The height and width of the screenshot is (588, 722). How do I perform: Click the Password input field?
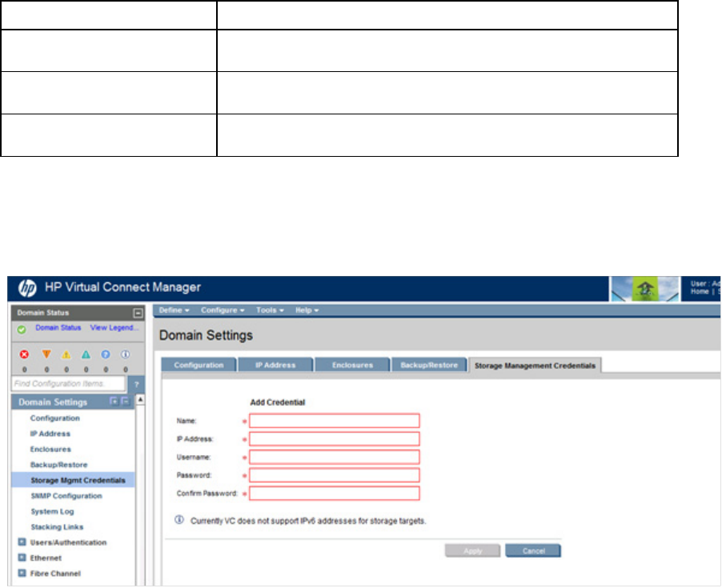pyautogui.click(x=335, y=475)
